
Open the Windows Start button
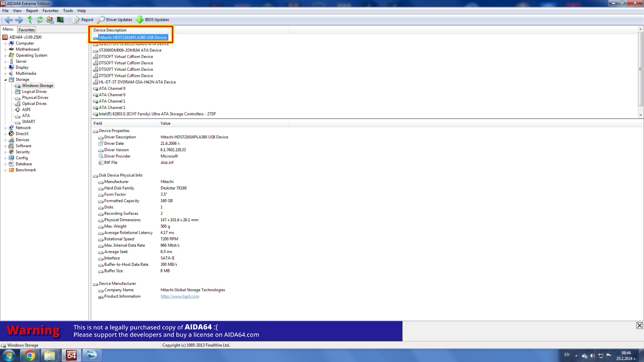point(9,356)
